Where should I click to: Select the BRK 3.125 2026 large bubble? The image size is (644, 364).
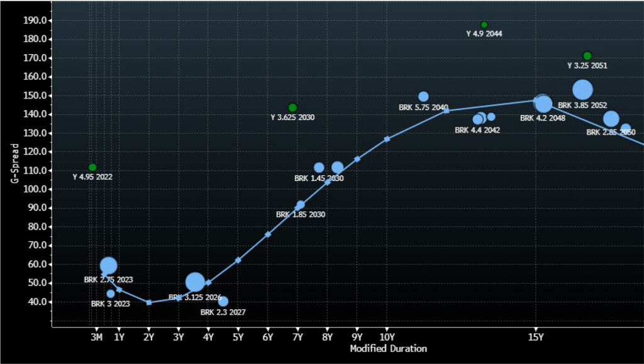click(x=195, y=283)
